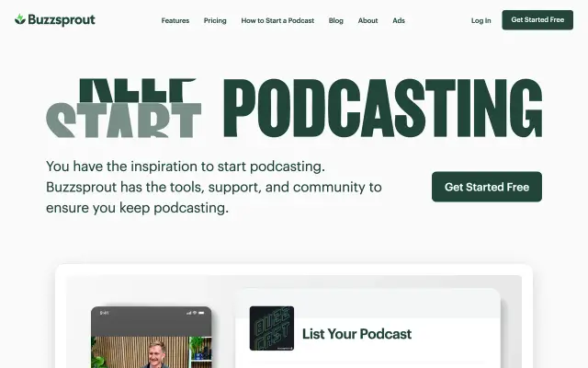Select Ads in the top navigation
The height and width of the screenshot is (368, 588).
tap(399, 20)
